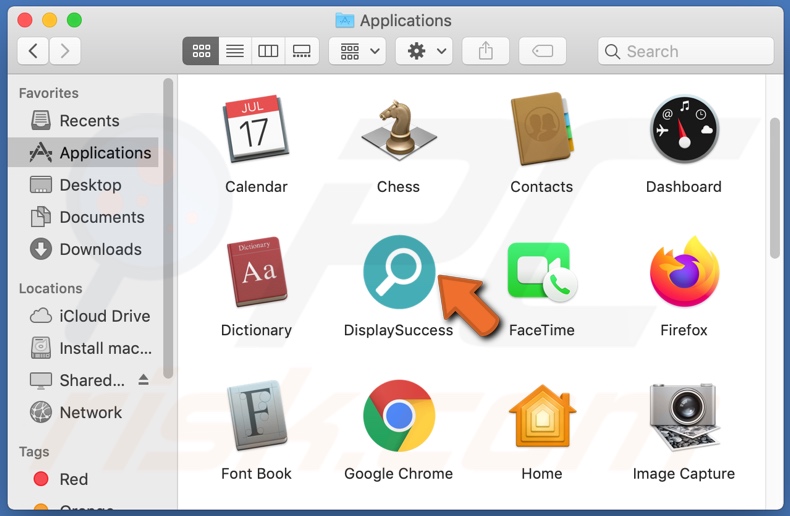
Task: Go to Downloads in the sidebar
Action: (x=100, y=249)
